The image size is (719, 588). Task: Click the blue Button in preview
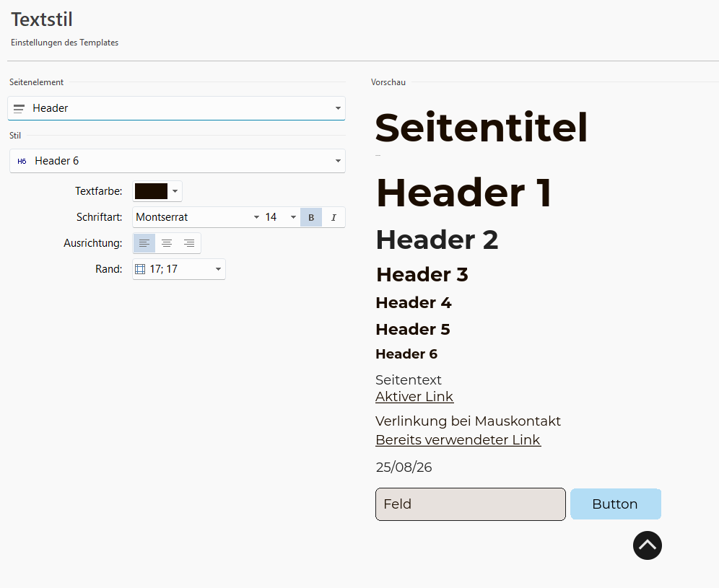tap(615, 504)
